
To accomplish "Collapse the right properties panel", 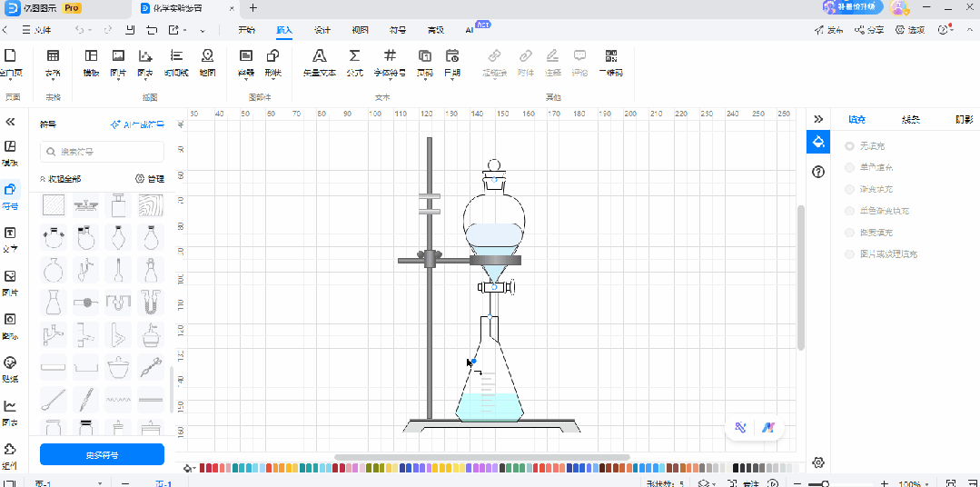I will click(817, 119).
